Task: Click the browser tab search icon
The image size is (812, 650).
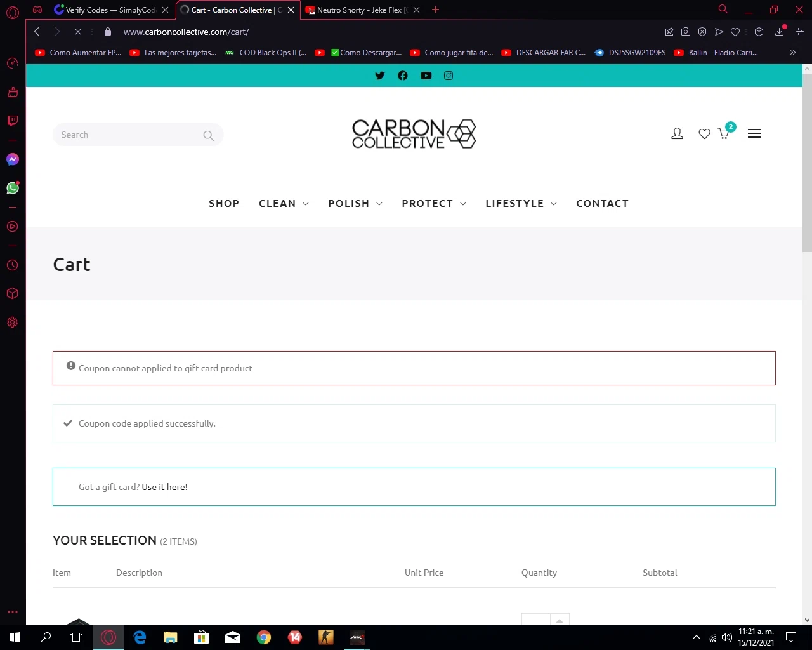Action: point(723,10)
